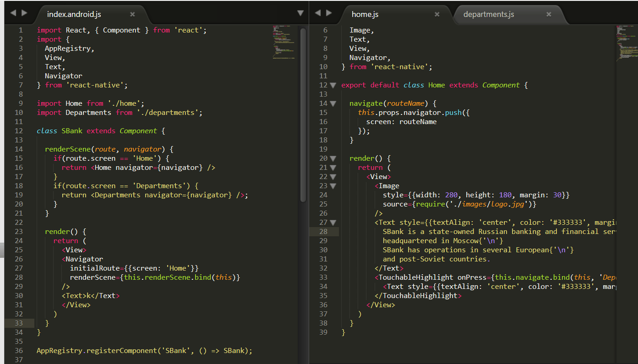Viewport: 638px width, 364px height.
Task: Click "return <Home navigator={navigator} />" line
Action: click(138, 168)
